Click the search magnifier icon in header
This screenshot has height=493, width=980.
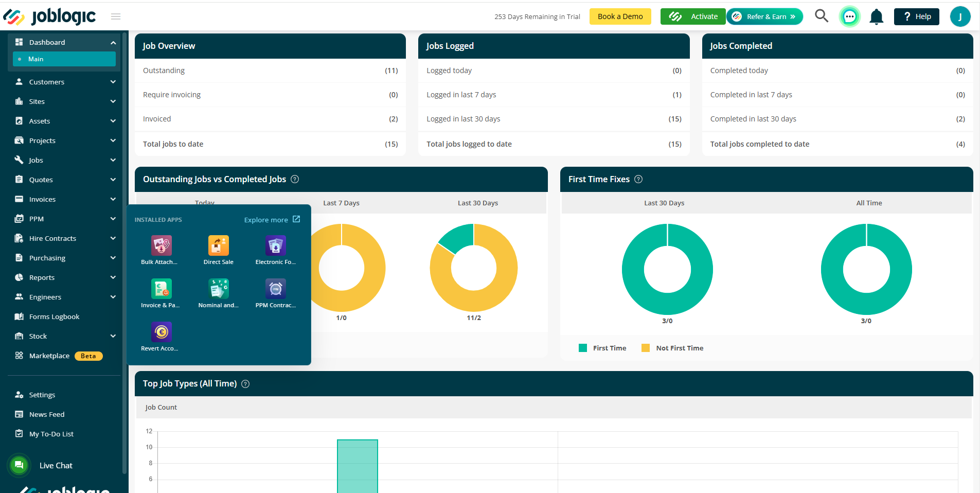coord(822,16)
